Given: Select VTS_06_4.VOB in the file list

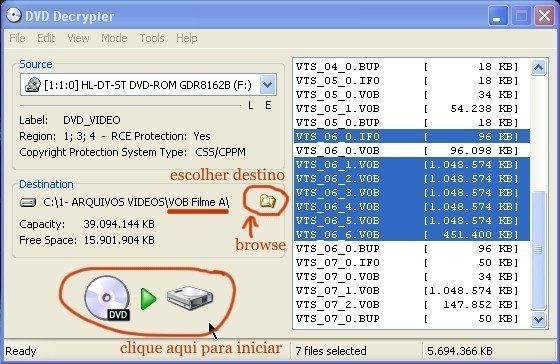Looking at the screenshot, I should coord(411,206).
